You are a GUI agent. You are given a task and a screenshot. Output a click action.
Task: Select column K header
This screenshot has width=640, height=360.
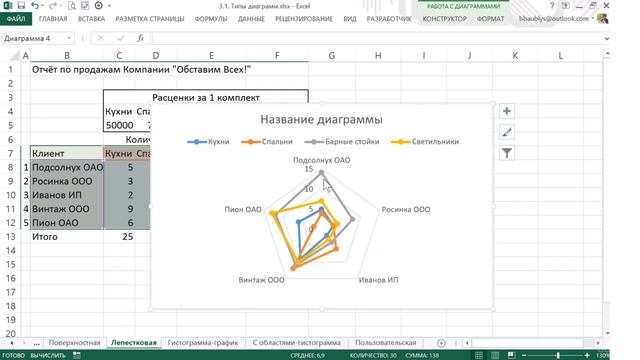pos(515,56)
